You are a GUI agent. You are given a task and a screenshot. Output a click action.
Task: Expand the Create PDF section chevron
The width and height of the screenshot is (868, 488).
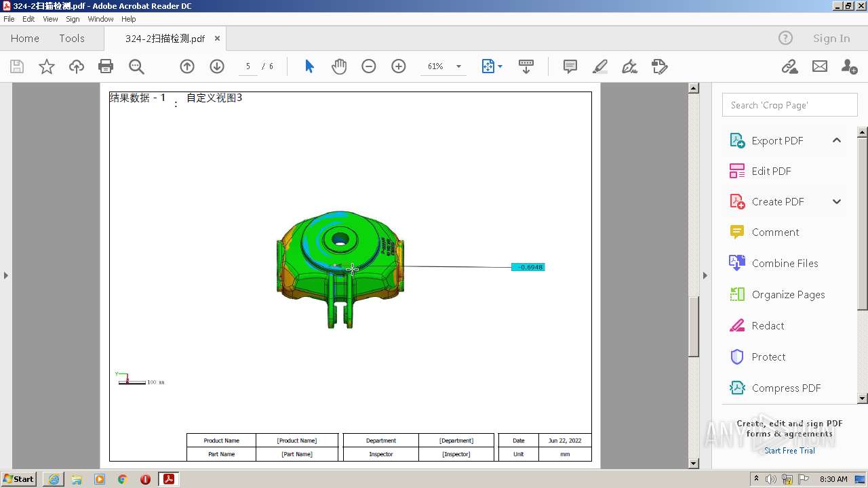tap(836, 201)
